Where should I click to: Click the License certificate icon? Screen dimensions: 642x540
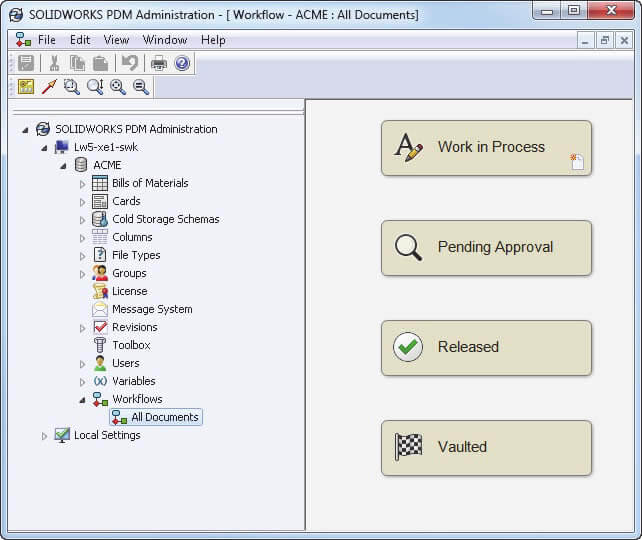[x=100, y=291]
